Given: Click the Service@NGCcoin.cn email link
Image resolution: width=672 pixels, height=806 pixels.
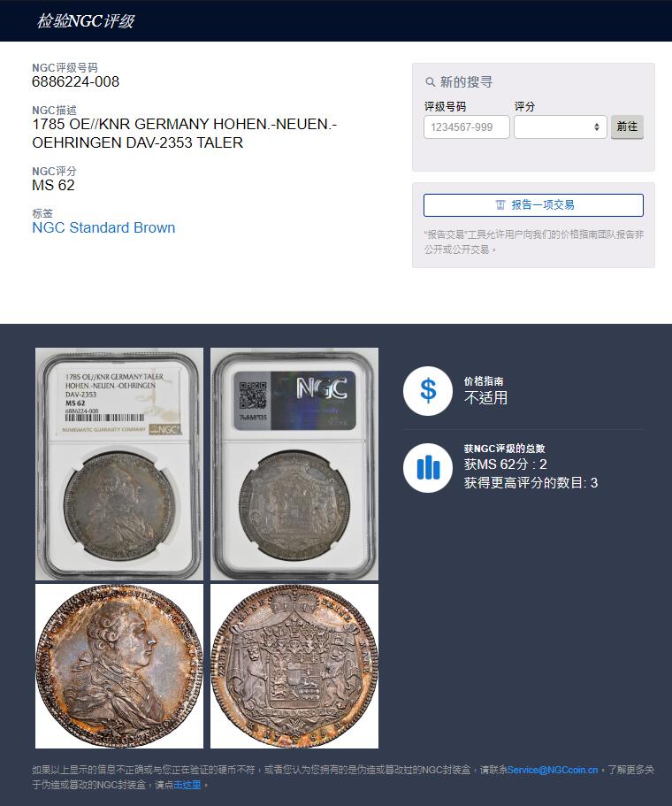Looking at the screenshot, I should click(553, 770).
